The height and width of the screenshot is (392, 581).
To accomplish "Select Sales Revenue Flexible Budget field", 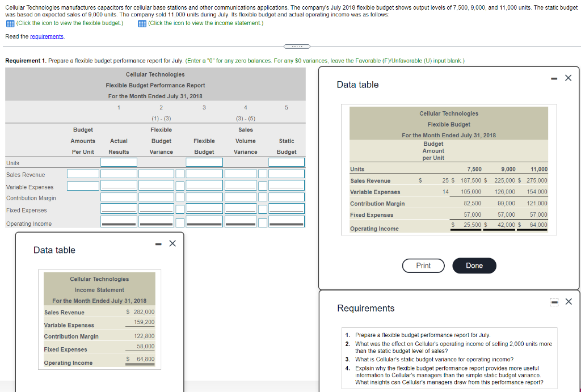I will point(204,174).
